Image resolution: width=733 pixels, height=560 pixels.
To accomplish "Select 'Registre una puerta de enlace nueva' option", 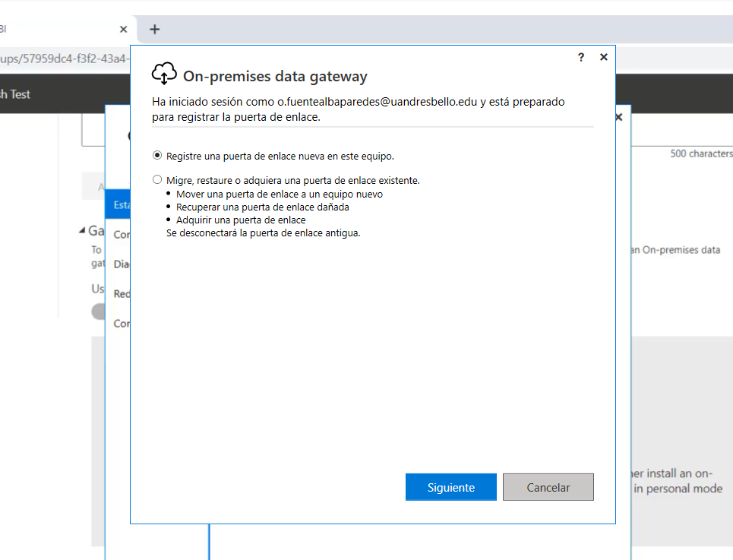I will 157,156.
